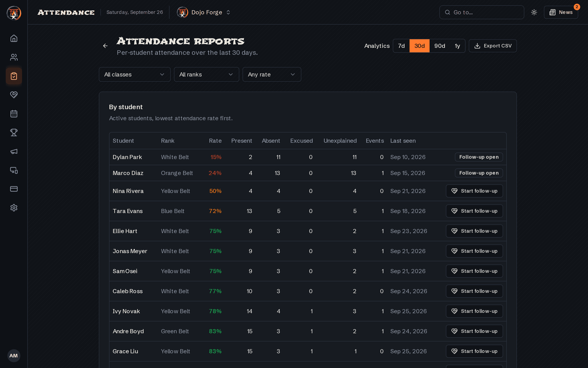
Task: Click Marco Diaz's Orange Belt rank
Action: [x=177, y=173]
